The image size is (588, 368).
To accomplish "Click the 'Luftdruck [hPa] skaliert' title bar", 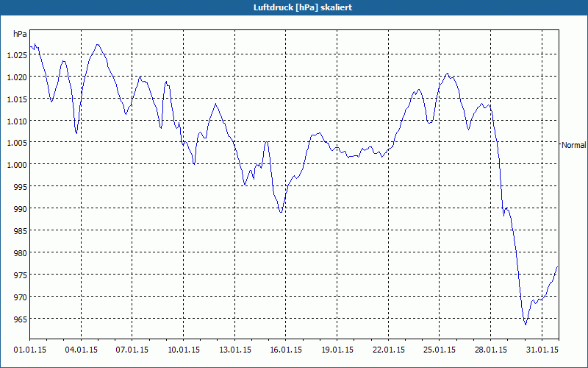I will pyautogui.click(x=294, y=7).
